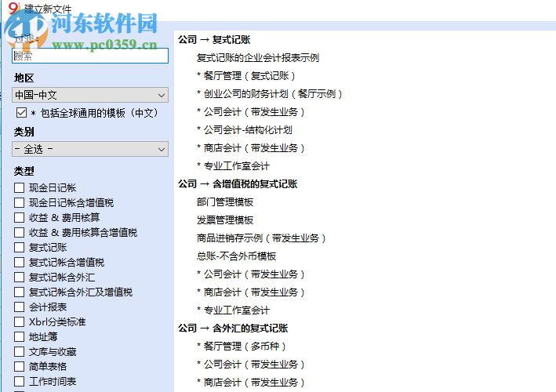Check the 现金日记帐含增值税 checkbox
Viewport: 556px width, 392px height.
[19, 203]
